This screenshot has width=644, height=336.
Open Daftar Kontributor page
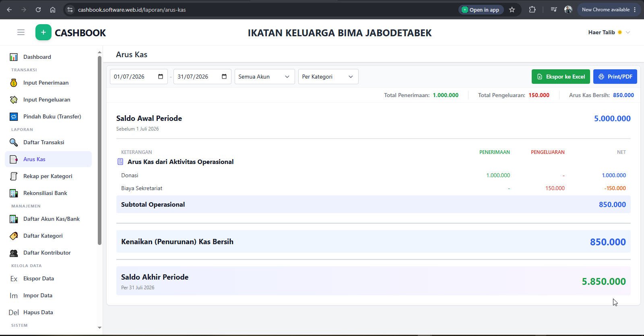click(x=48, y=253)
